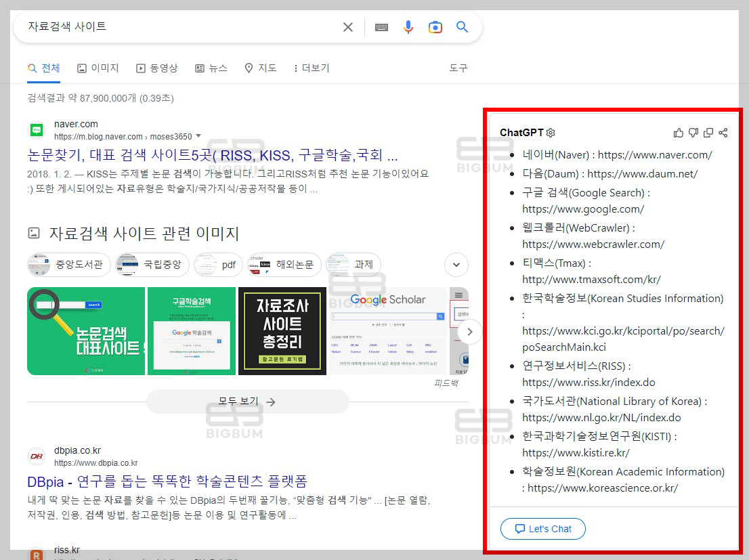Switch to the 뉴스 tab

(x=211, y=68)
